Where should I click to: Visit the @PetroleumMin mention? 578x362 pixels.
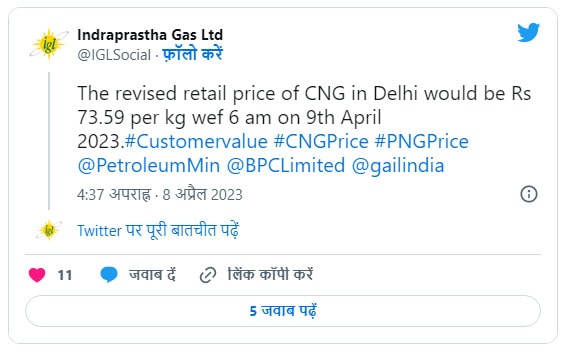pos(149,166)
